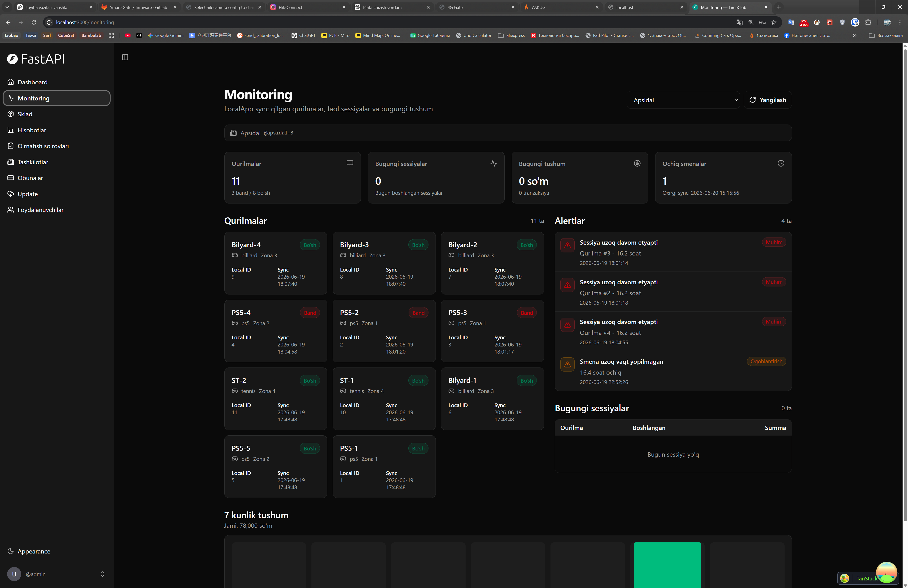Click warning icon for Qurilma #3 alert

[x=567, y=245]
